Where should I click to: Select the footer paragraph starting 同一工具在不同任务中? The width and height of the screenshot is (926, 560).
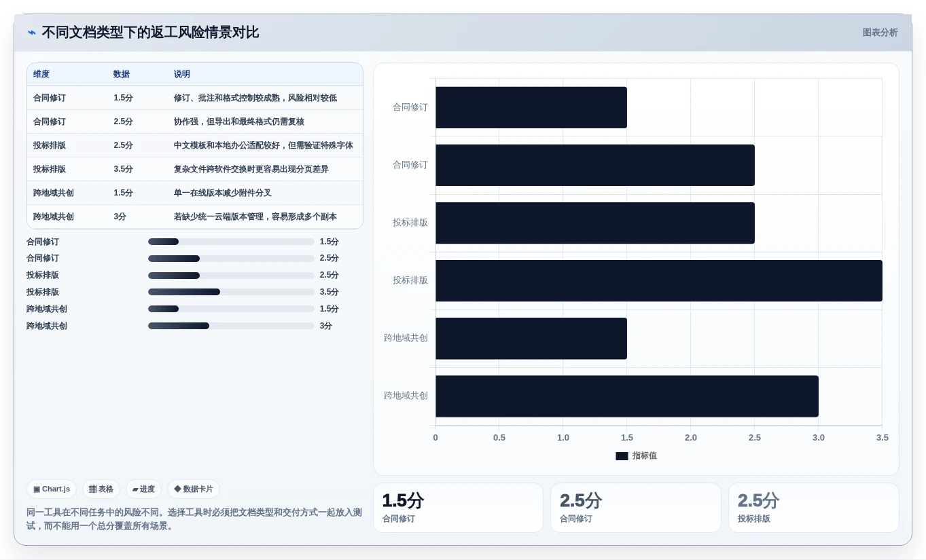pyautogui.click(x=194, y=519)
